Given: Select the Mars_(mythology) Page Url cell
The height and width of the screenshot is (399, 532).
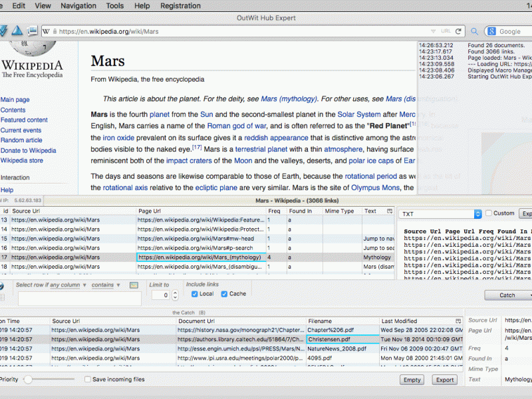Looking at the screenshot, I should click(201, 257).
